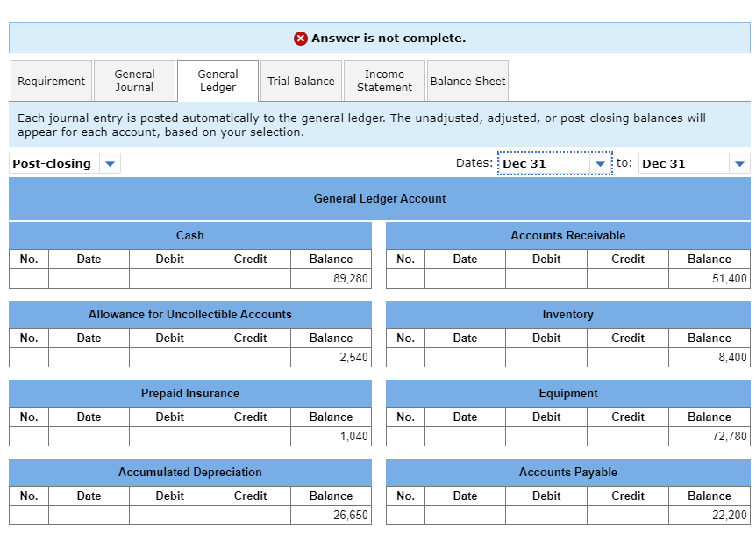Open the Requirement tab
This screenshot has height=535, width=756.
51,81
